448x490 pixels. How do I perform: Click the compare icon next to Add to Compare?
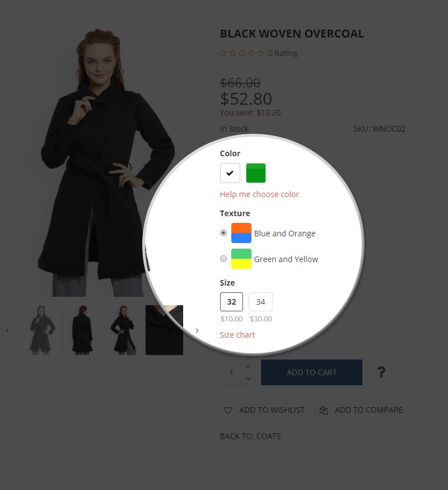point(323,410)
